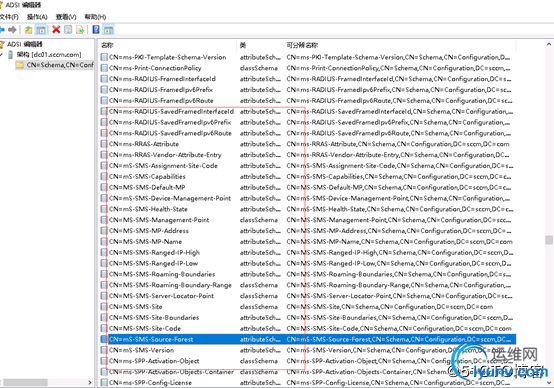The width and height of the screenshot is (554, 388).
Task: Click the object icon of CN=mS-SMS-Assignment-Site-Code
Action: tap(104, 166)
